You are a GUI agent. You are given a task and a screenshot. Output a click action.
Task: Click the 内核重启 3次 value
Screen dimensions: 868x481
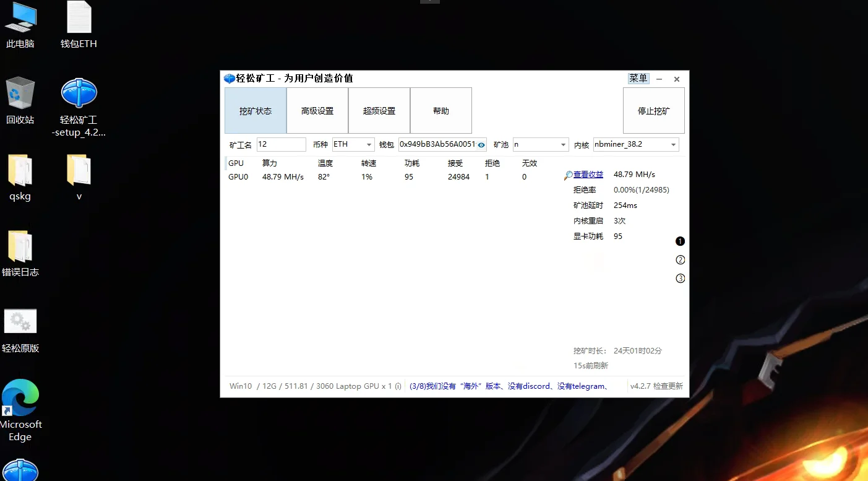click(620, 221)
